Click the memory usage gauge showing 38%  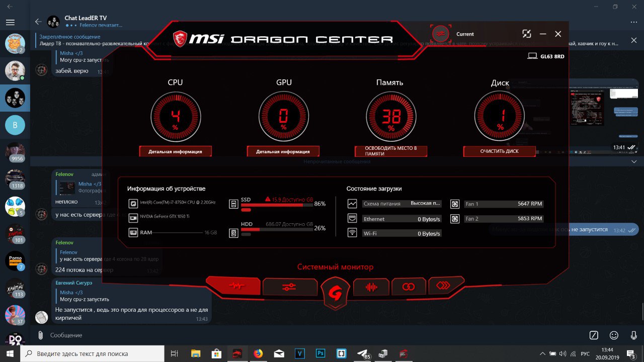[x=391, y=117]
